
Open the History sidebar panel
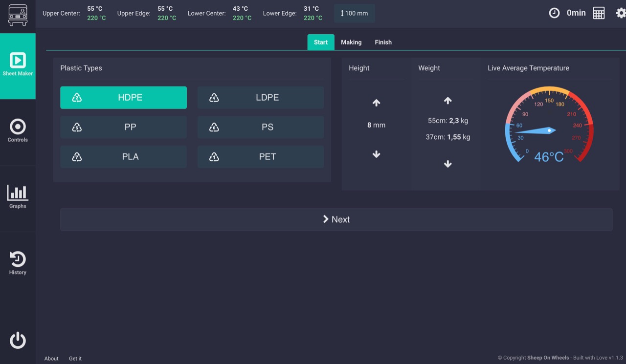(18, 265)
